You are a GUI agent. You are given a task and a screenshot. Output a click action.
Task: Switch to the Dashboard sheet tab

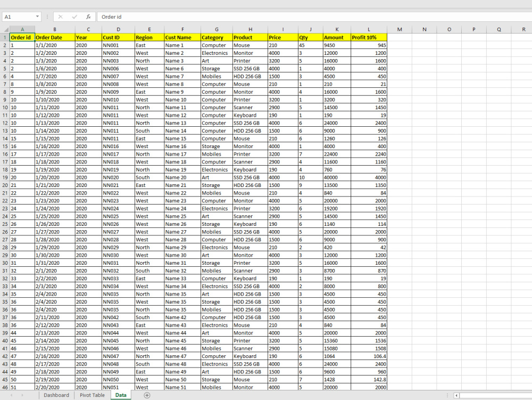(56, 395)
